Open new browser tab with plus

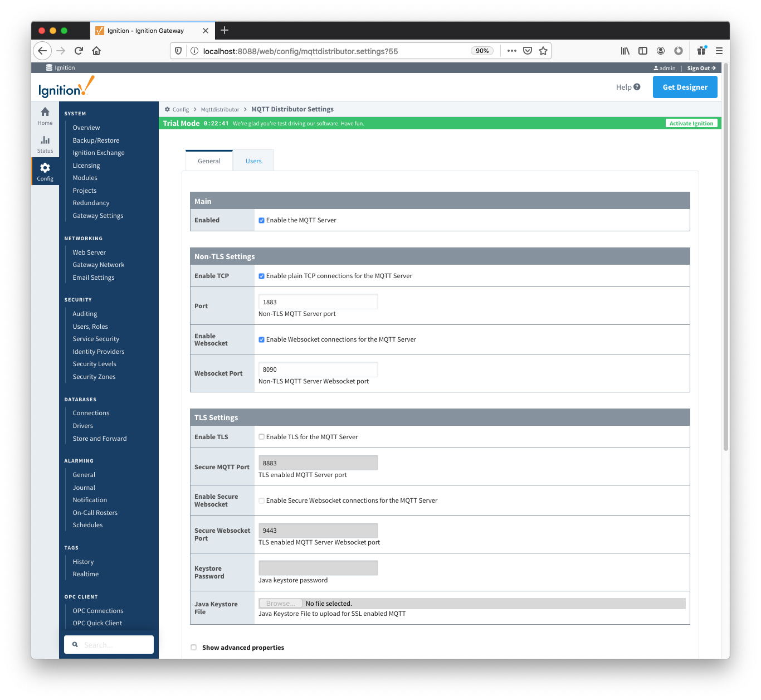point(225,30)
